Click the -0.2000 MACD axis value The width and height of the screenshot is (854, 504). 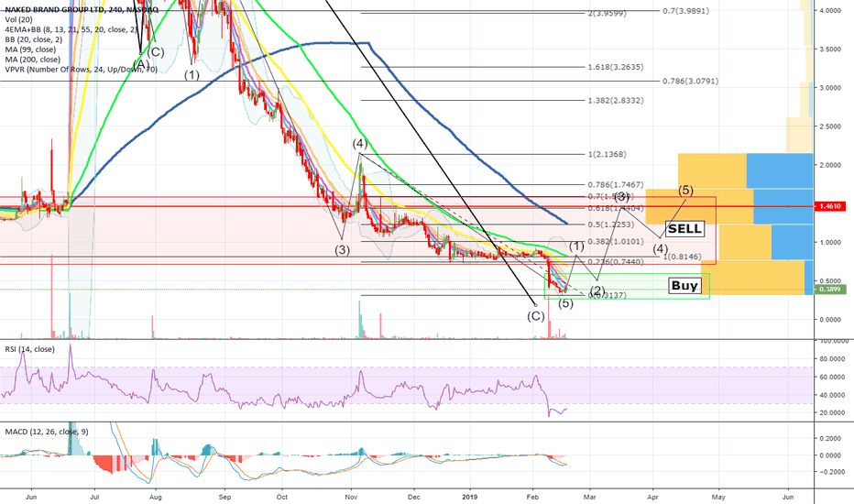point(830,472)
